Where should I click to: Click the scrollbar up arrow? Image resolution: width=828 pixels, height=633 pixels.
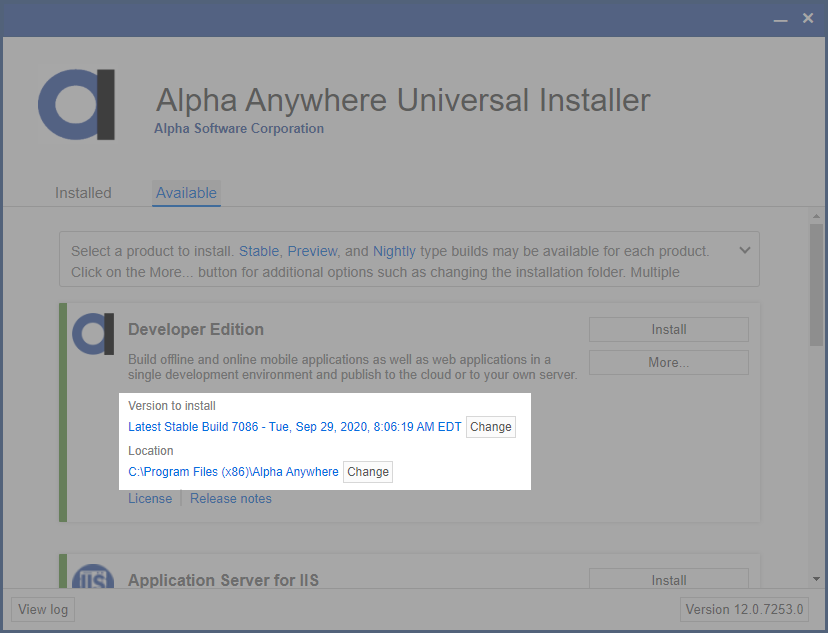pyautogui.click(x=816, y=216)
